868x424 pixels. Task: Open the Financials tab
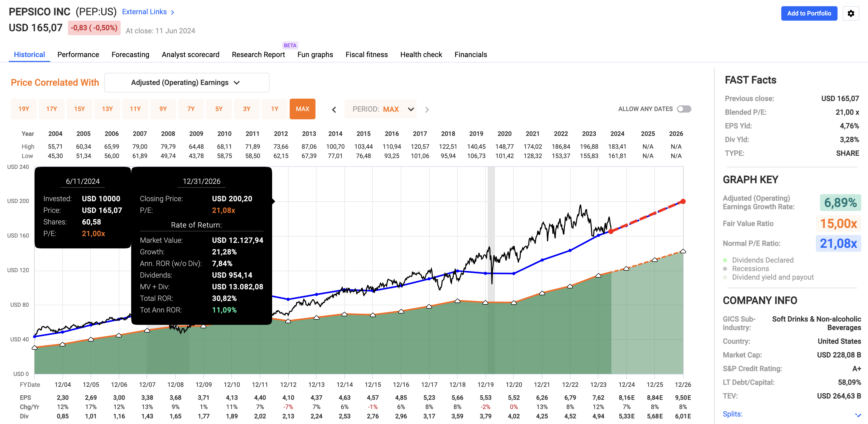(x=470, y=54)
